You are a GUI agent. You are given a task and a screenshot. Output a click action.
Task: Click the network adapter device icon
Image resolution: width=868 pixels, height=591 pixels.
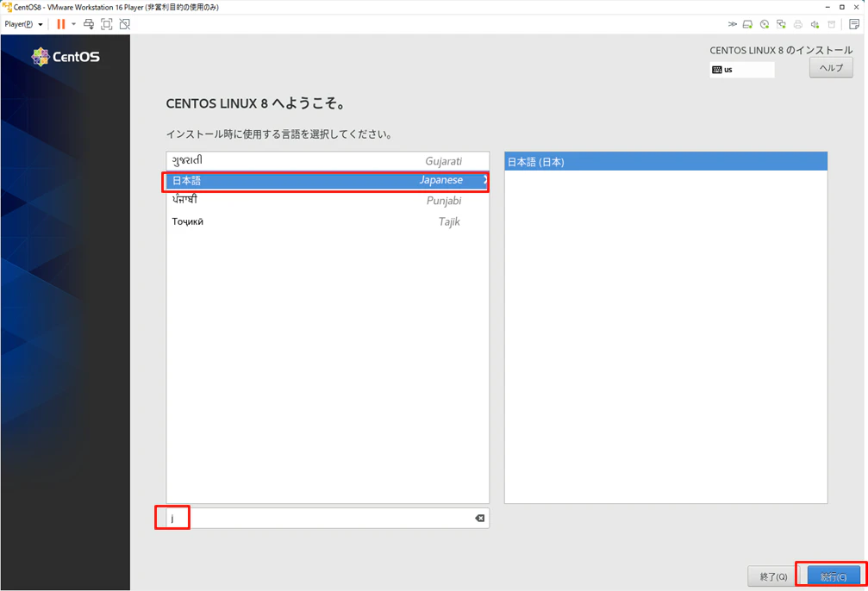point(781,24)
